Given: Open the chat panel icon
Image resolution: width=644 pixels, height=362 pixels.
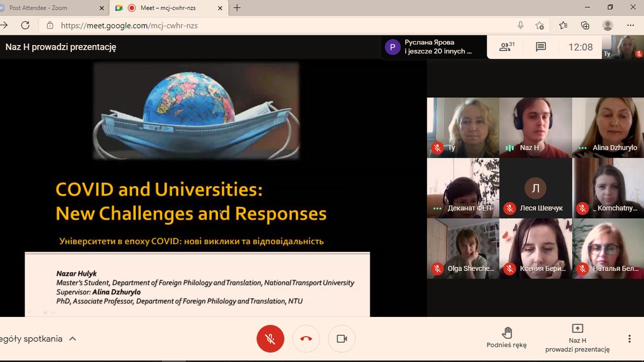Looking at the screenshot, I should click(541, 47).
